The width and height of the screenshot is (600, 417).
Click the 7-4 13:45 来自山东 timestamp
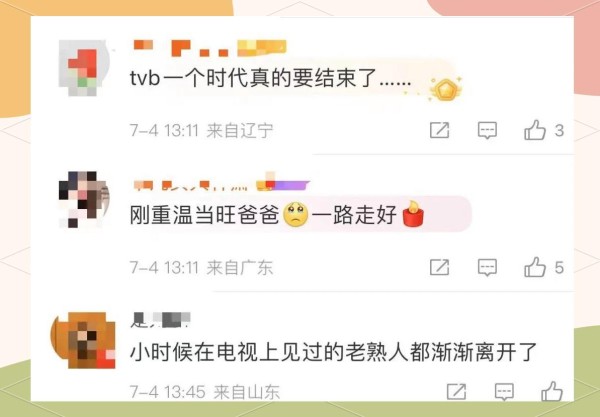pos(205,392)
